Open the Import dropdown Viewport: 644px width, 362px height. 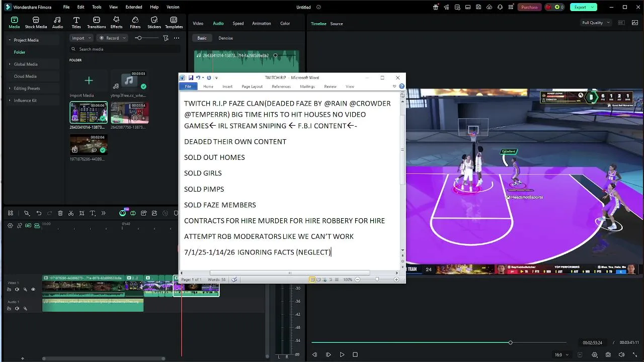(x=82, y=38)
